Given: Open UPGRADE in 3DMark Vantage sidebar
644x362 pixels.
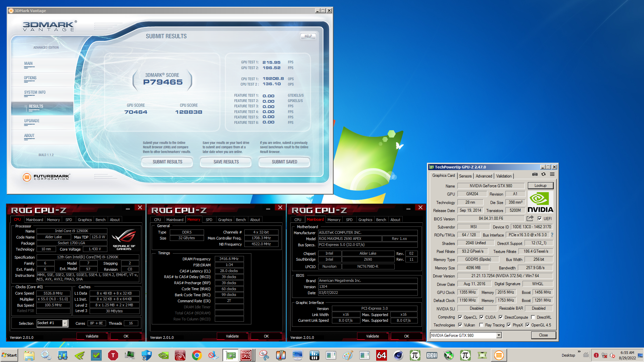Looking at the screenshot, I should click(32, 121).
